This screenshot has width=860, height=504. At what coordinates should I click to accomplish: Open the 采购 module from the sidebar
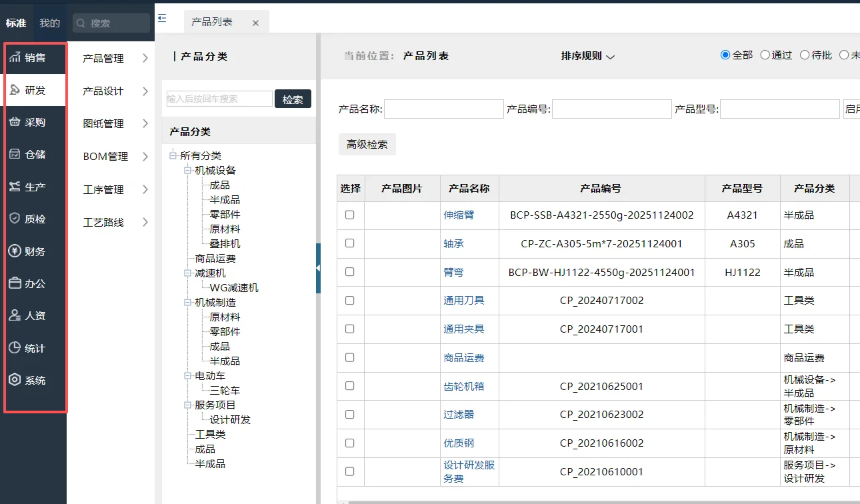[33, 122]
